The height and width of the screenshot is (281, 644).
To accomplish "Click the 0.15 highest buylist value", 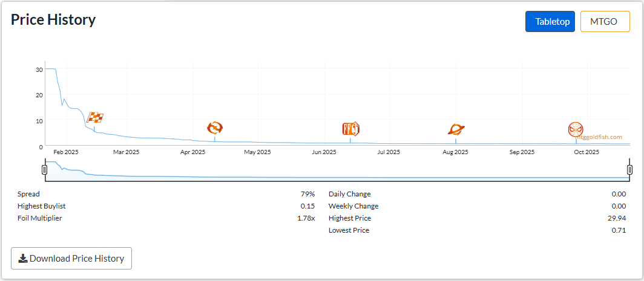I will (307, 206).
